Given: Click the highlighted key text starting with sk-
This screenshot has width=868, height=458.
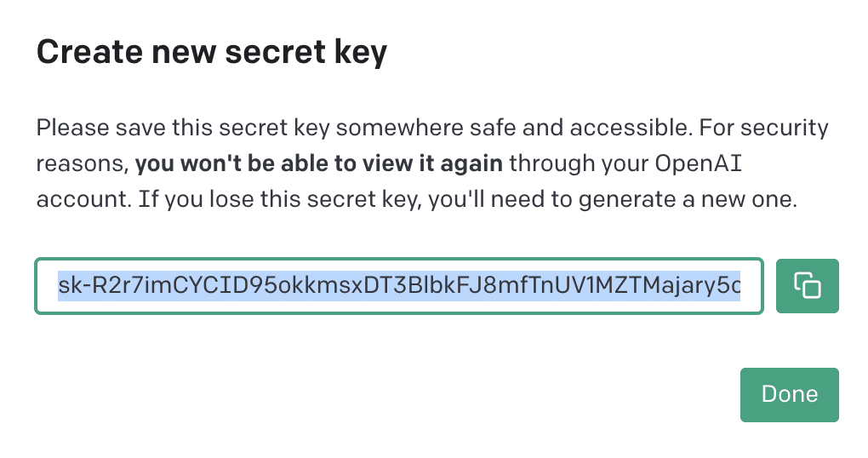Looking at the screenshot, I should [399, 286].
